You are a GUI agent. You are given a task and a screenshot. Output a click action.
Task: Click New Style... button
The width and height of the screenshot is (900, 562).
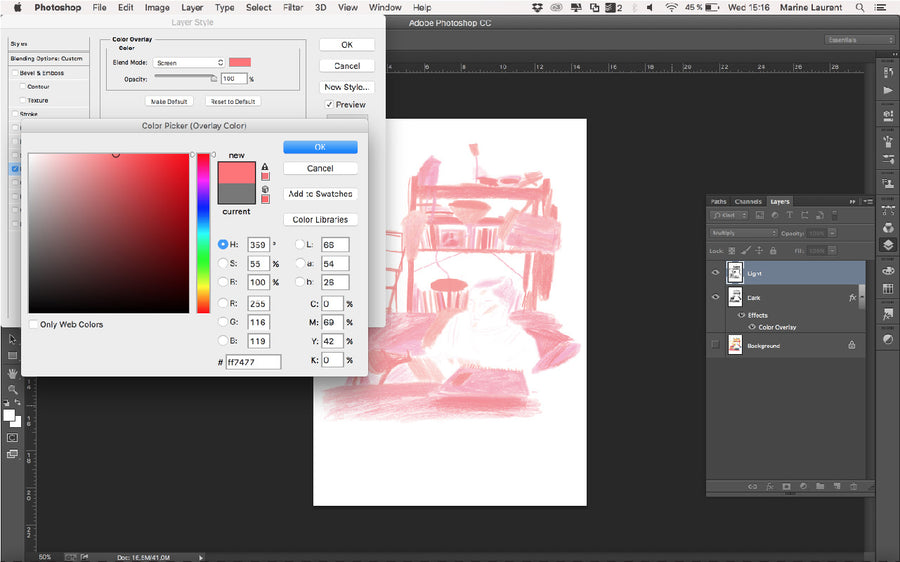pyautogui.click(x=347, y=87)
